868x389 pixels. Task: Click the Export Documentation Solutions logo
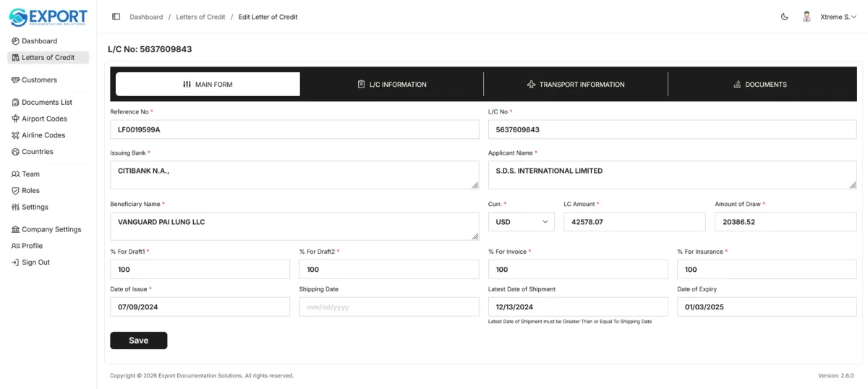(48, 17)
